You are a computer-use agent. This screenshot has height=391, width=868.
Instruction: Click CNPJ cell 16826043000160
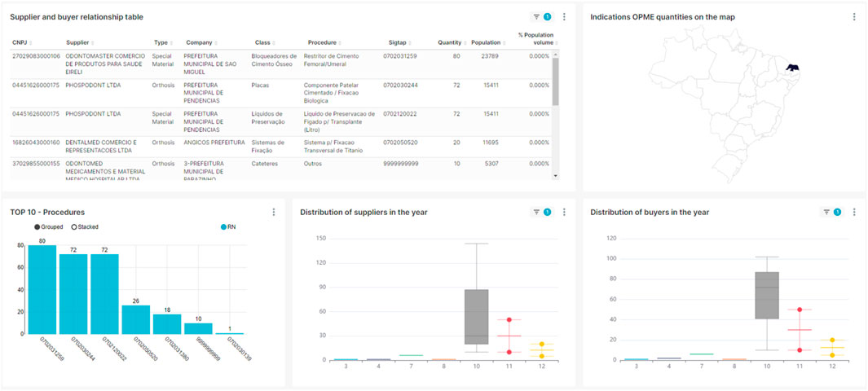(36, 143)
